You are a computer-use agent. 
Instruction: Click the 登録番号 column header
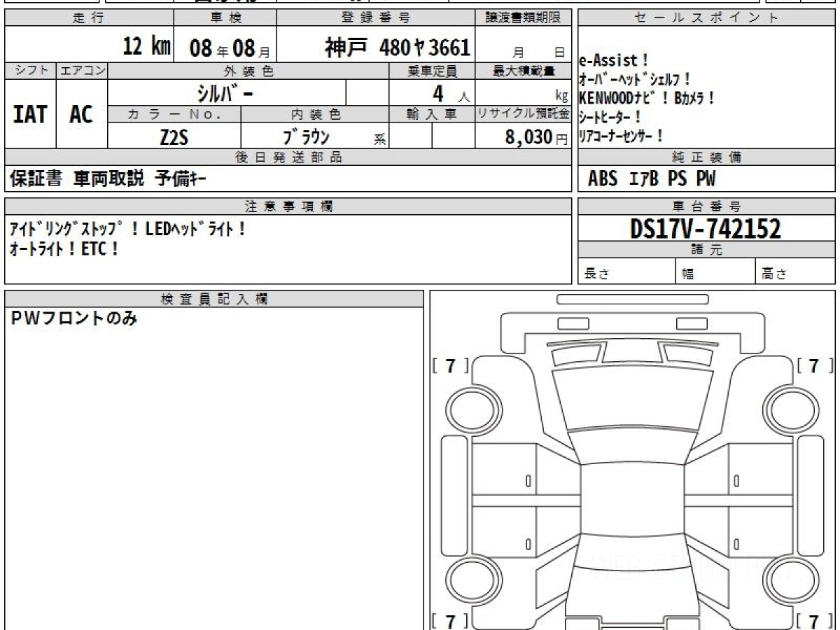tap(376, 18)
